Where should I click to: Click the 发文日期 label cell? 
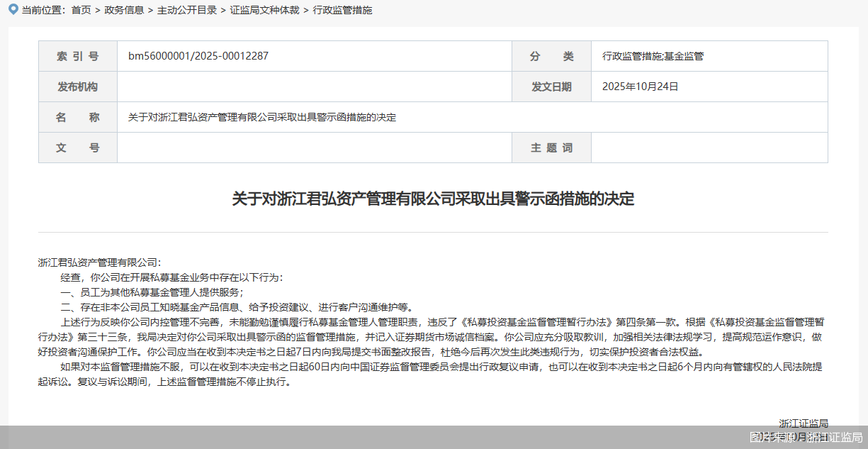click(x=551, y=87)
